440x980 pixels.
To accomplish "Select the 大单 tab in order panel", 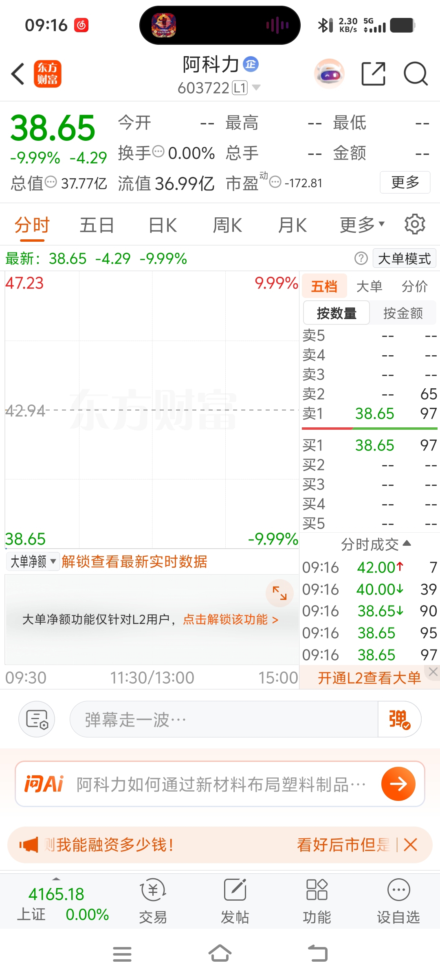I will coord(370,287).
